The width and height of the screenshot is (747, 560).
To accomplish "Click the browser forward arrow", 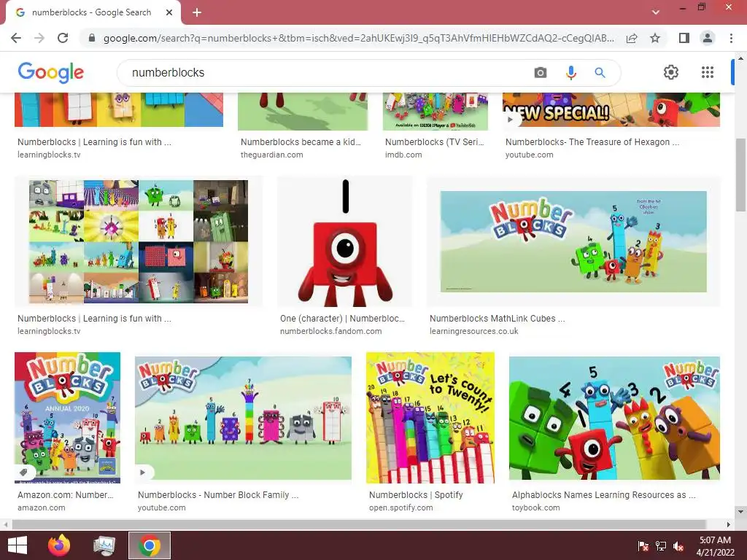I will (39, 38).
